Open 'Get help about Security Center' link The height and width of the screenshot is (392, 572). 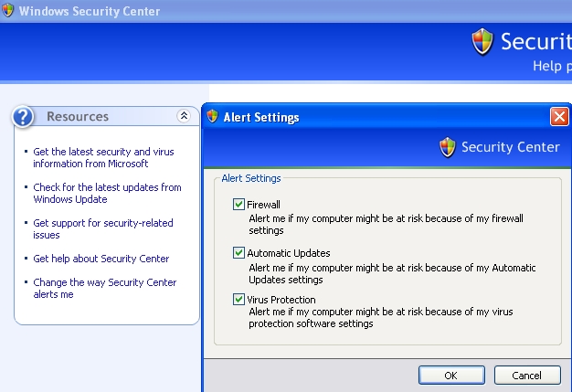101,259
